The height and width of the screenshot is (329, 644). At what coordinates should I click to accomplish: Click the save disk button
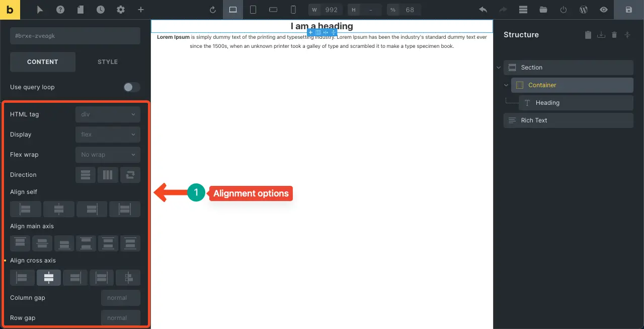pyautogui.click(x=629, y=10)
